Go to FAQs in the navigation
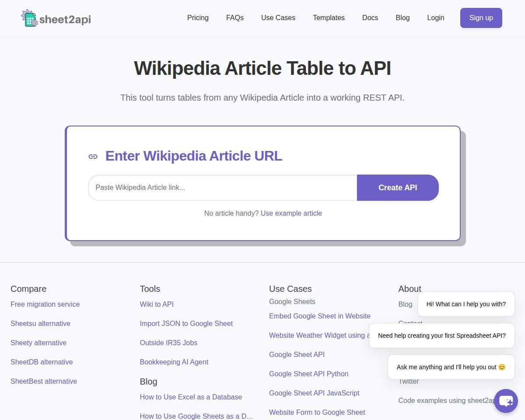Screen dimensions: 525x420 click(x=235, y=18)
